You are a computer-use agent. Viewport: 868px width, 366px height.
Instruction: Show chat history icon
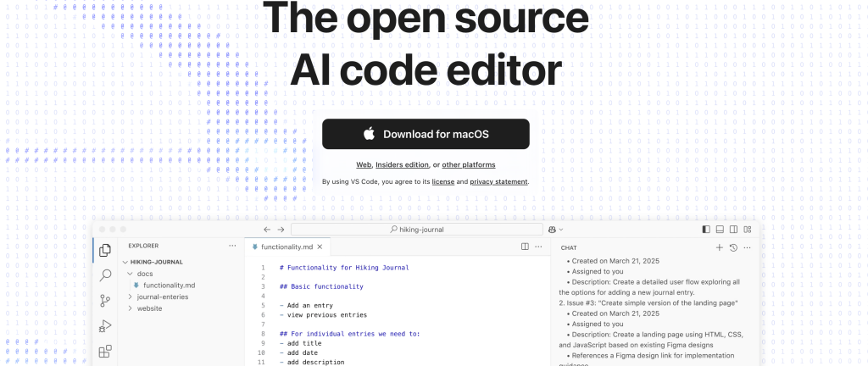733,247
